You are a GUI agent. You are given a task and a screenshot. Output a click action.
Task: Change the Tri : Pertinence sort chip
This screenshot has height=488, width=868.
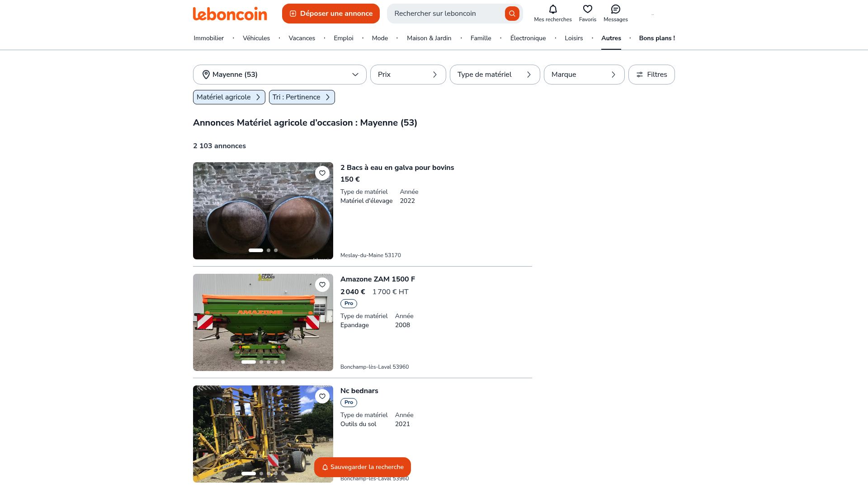(302, 97)
